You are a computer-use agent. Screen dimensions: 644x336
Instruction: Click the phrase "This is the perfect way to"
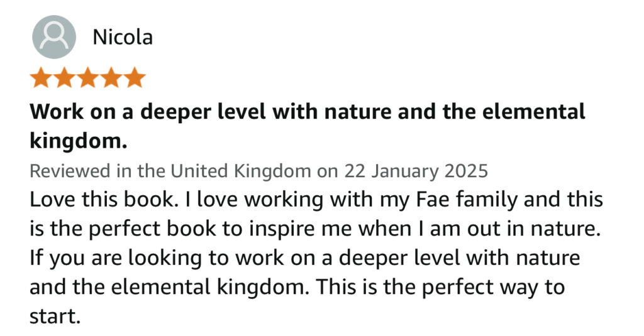pyautogui.click(x=440, y=287)
